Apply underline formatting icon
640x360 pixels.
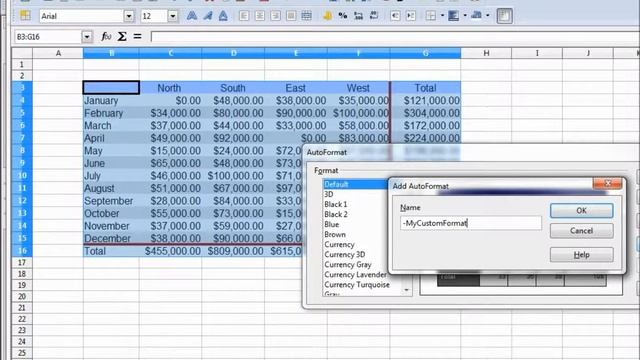point(223,16)
